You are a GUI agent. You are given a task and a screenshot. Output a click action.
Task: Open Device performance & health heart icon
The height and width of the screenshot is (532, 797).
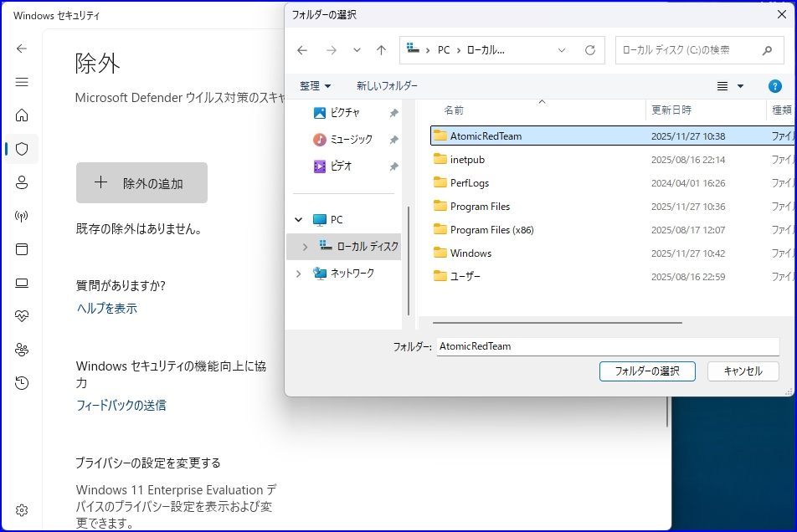click(x=22, y=316)
